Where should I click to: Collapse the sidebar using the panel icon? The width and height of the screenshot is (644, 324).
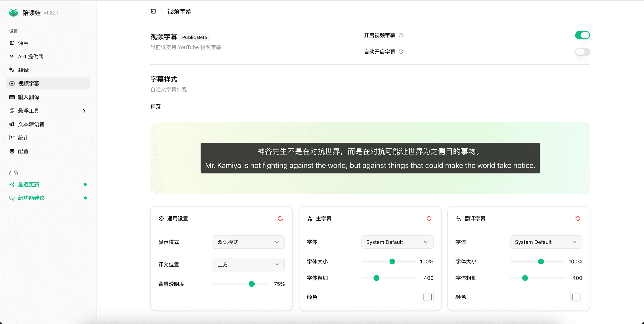click(153, 11)
